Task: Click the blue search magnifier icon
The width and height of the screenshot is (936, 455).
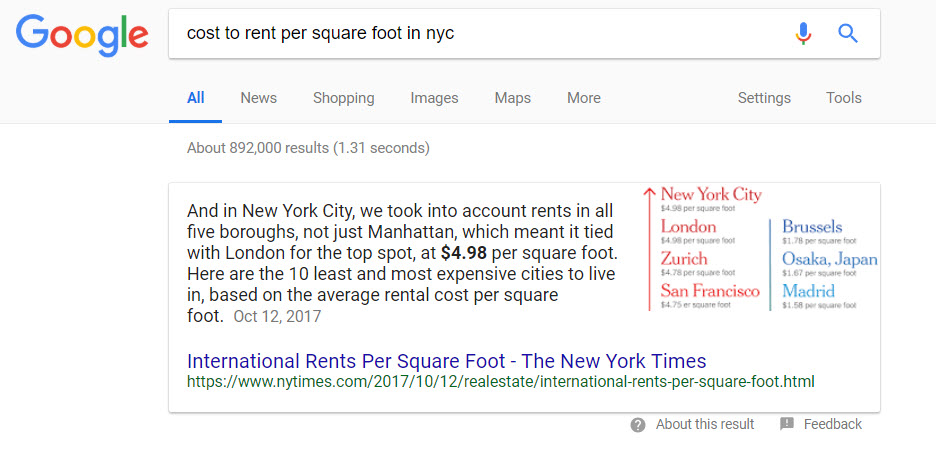Action: pos(848,34)
